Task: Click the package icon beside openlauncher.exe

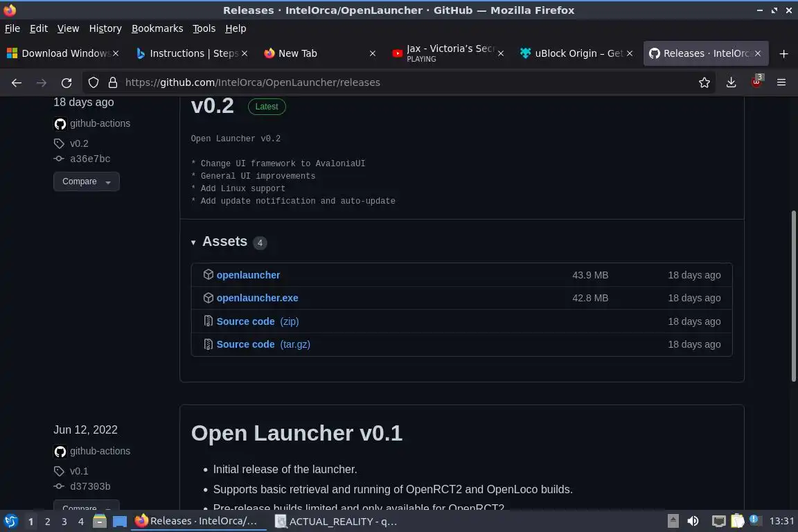Action: pos(208,298)
